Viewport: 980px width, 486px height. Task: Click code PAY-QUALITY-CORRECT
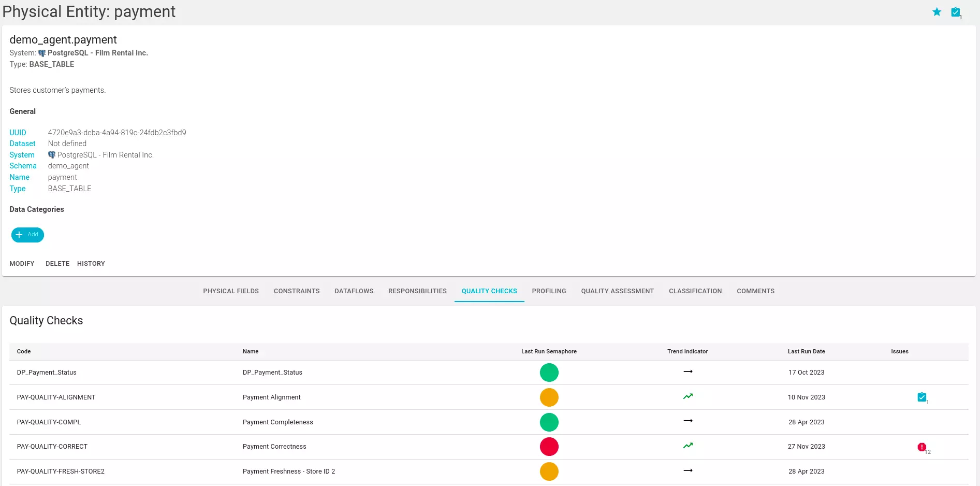[x=52, y=447]
